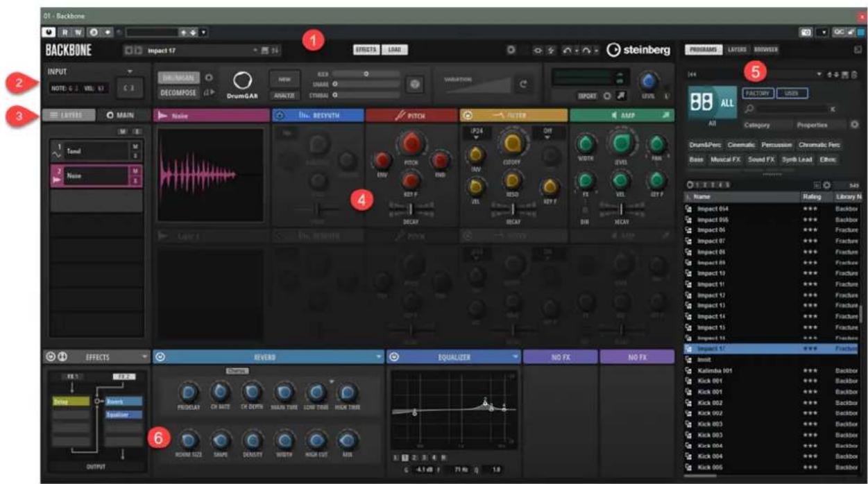Viewport: 868px width, 484px height.
Task: Select the next program arrow in header
Action: click(x=139, y=51)
